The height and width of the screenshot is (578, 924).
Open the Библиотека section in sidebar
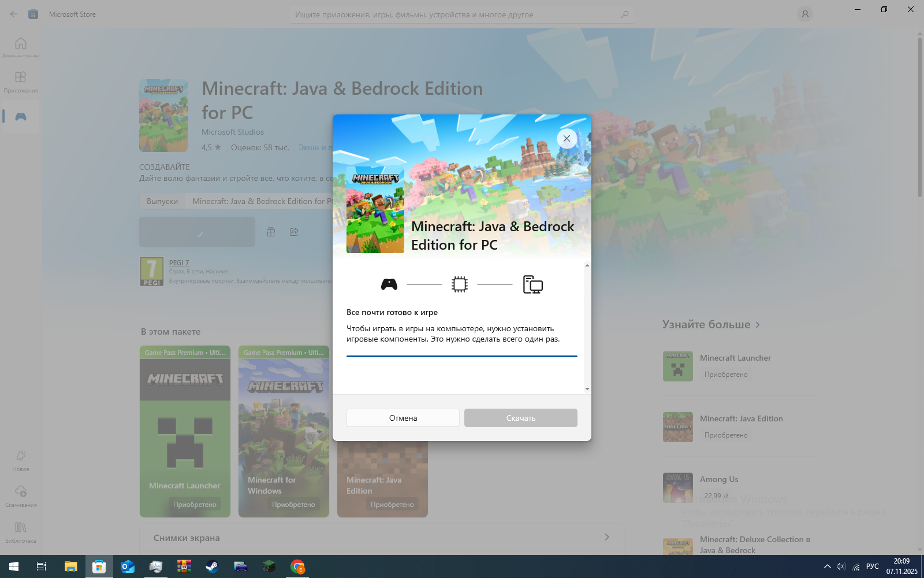pos(21,532)
